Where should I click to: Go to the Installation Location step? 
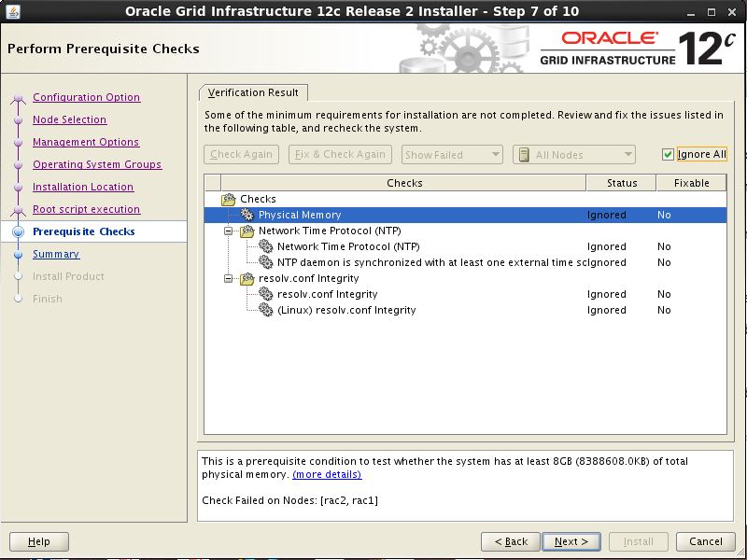[83, 187]
